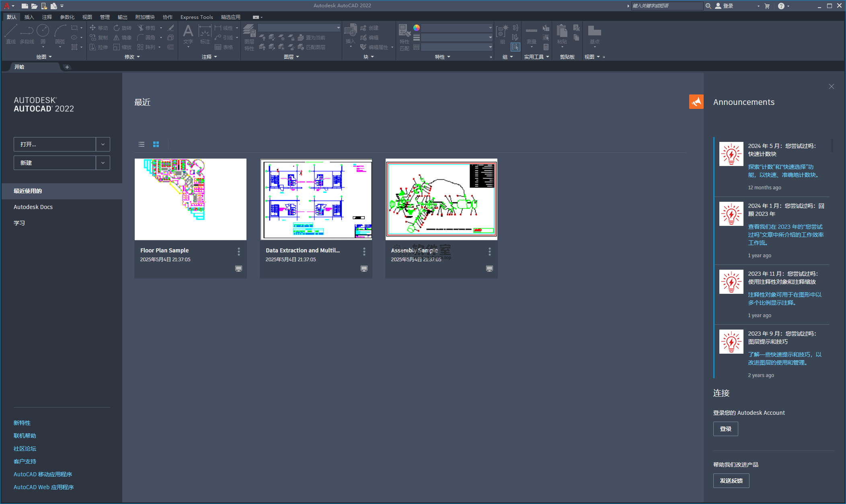This screenshot has width=846, height=504.
Task: Select the Circle (圆) tool
Action: point(43,34)
